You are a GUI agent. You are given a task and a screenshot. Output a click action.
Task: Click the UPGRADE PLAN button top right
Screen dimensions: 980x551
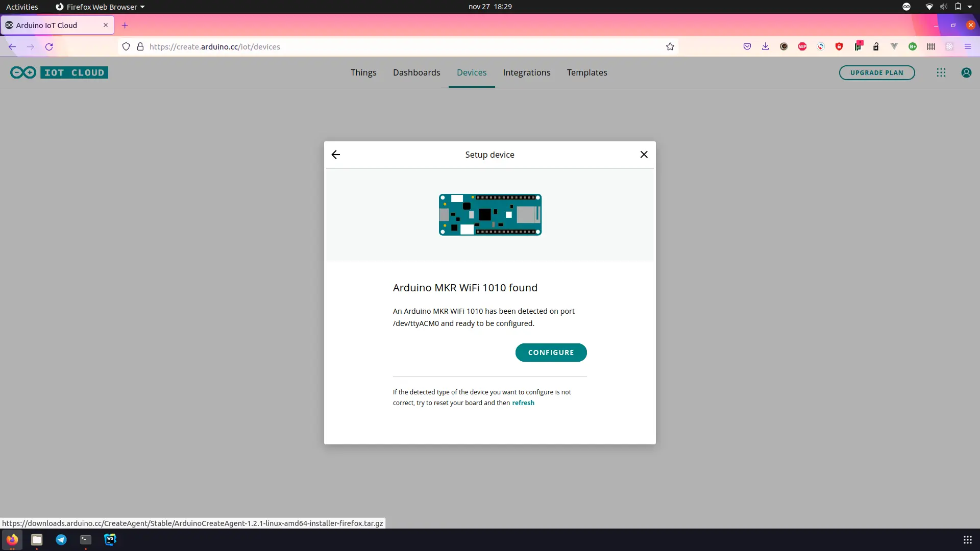coord(877,72)
